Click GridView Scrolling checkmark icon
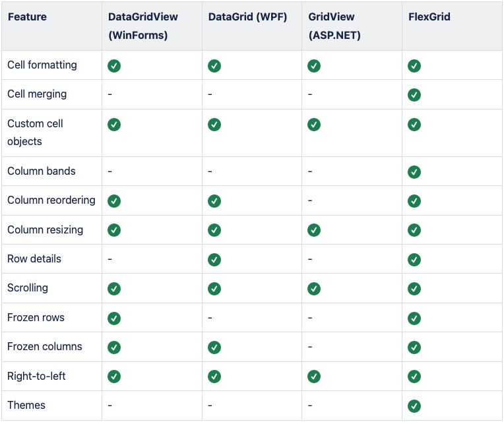This screenshot has height=422, width=504. [314, 288]
